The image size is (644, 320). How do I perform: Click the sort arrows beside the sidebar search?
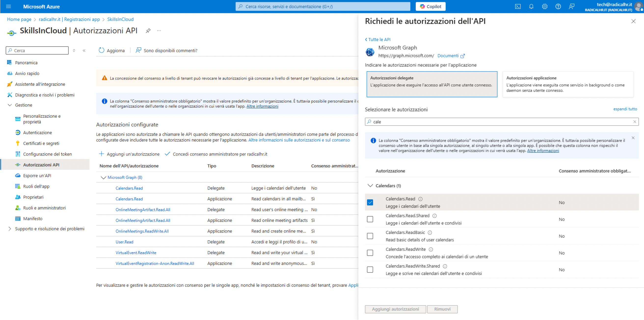click(74, 51)
